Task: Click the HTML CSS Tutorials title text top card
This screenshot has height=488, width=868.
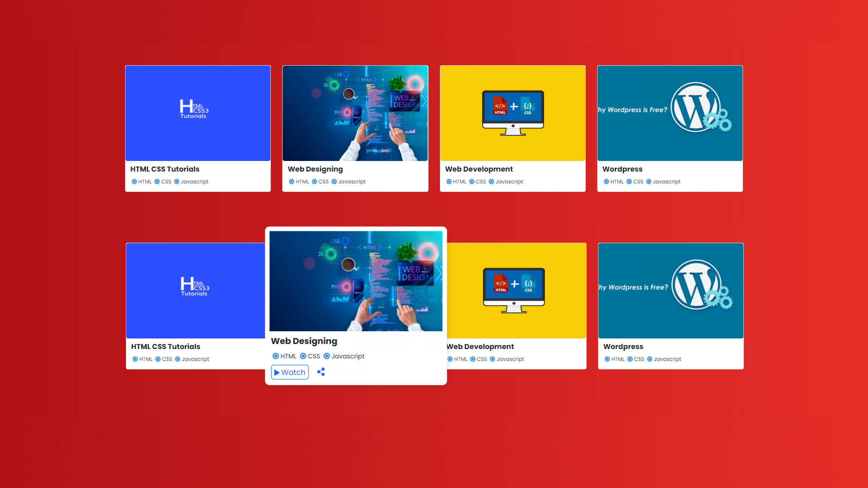Action: [164, 169]
